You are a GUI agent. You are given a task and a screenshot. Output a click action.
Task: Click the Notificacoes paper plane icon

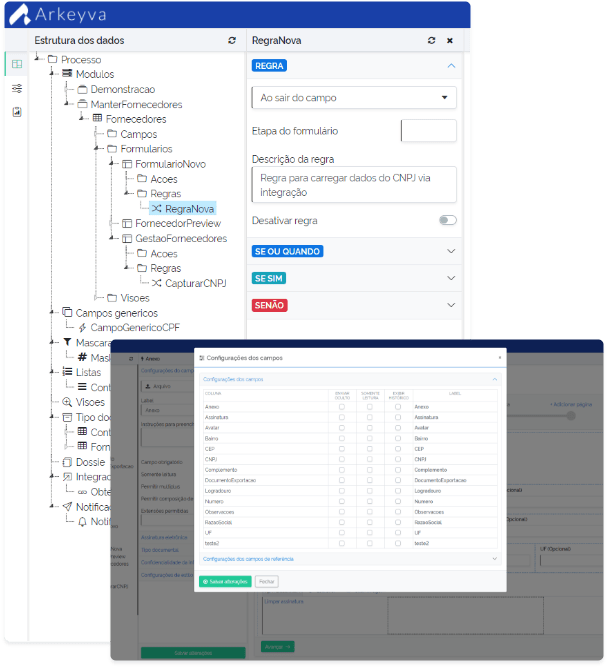click(x=67, y=507)
